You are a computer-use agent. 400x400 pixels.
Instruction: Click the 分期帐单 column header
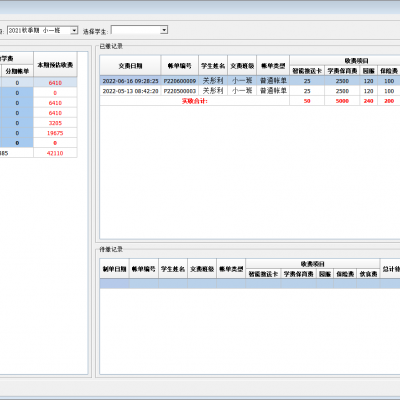click(17, 71)
